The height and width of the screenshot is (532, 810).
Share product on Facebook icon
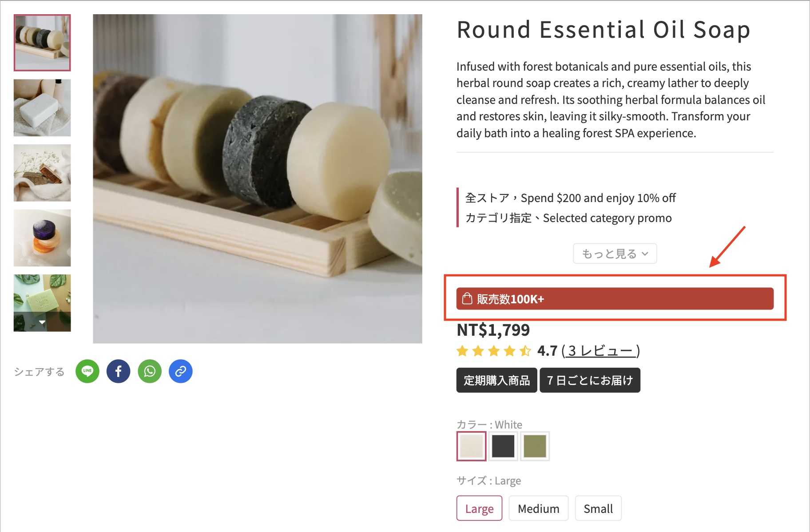[x=119, y=371]
